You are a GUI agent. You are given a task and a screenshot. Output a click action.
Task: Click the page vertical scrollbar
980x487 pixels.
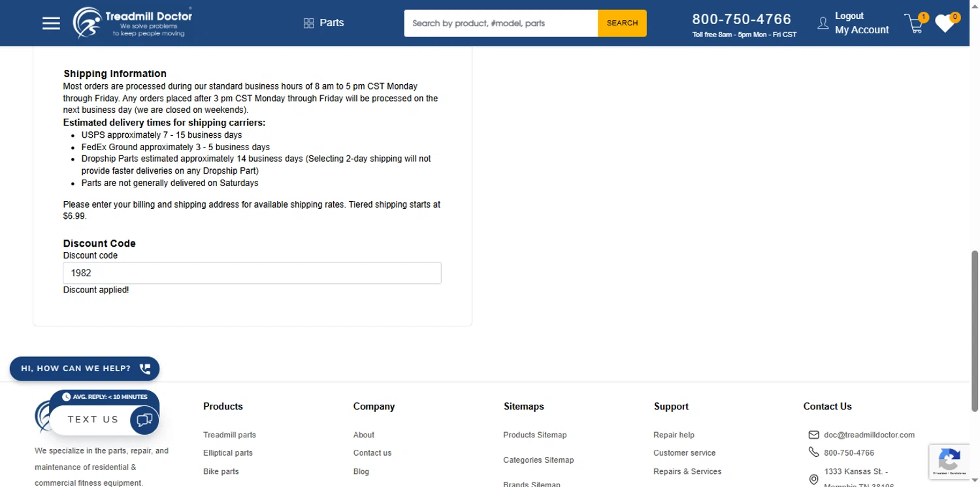(975, 330)
